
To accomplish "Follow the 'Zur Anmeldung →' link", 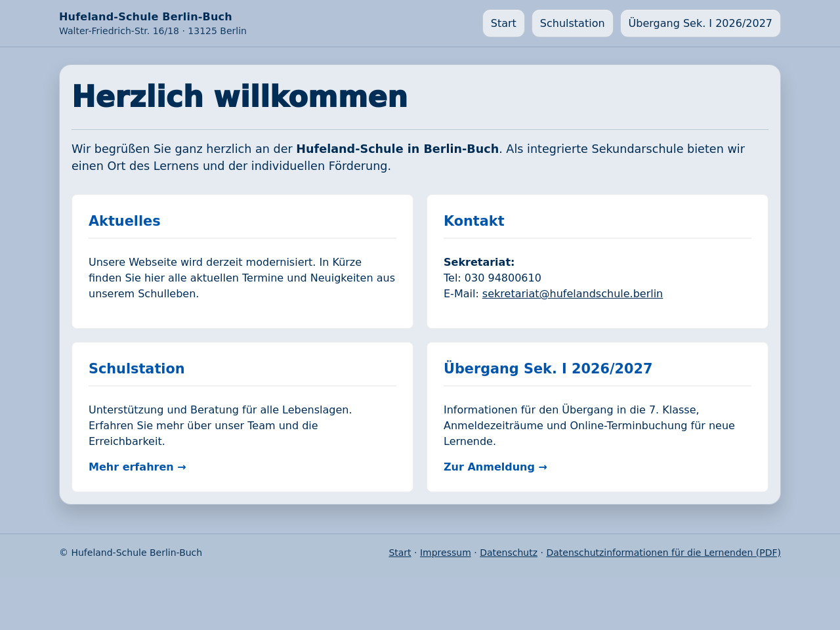I will [x=495, y=467].
